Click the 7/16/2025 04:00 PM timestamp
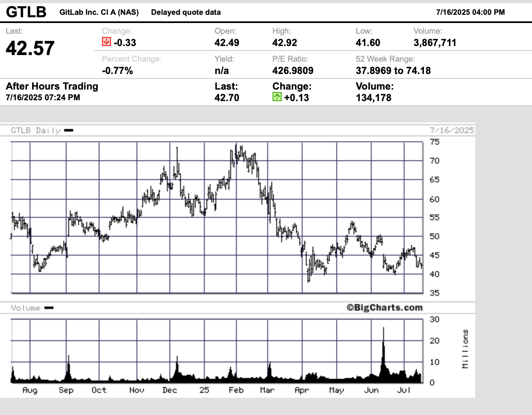The width and height of the screenshot is (532, 415). click(x=470, y=12)
